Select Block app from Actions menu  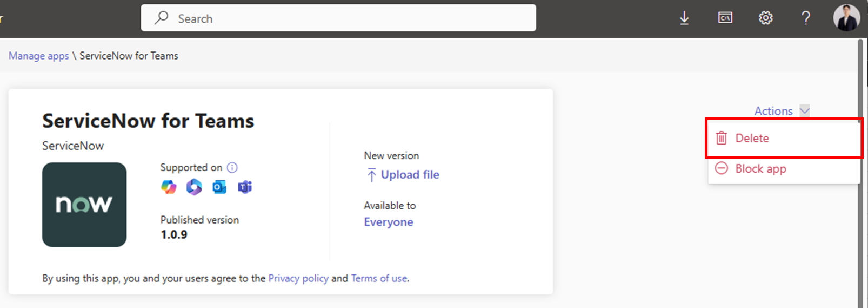click(x=784, y=168)
